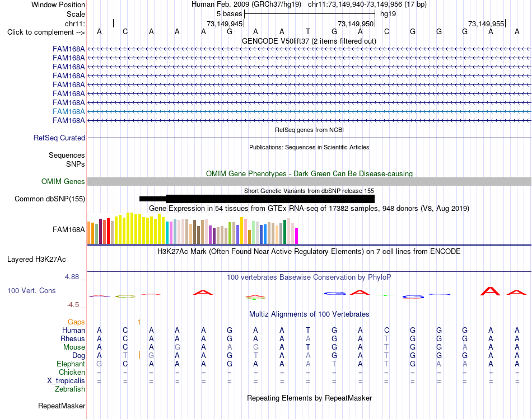Viewport: 532px width, 419px height.
Task: Select the X_tropicalis alignment row label
Action: click(x=66, y=381)
